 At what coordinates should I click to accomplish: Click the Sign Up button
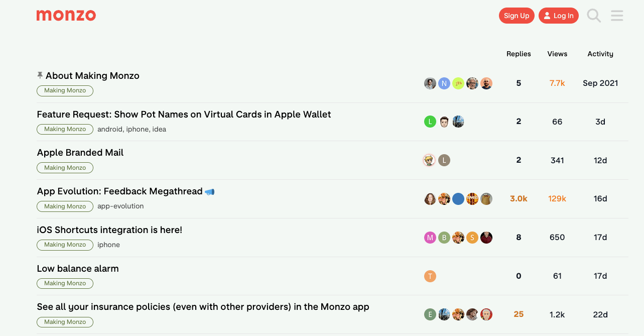[x=517, y=16]
